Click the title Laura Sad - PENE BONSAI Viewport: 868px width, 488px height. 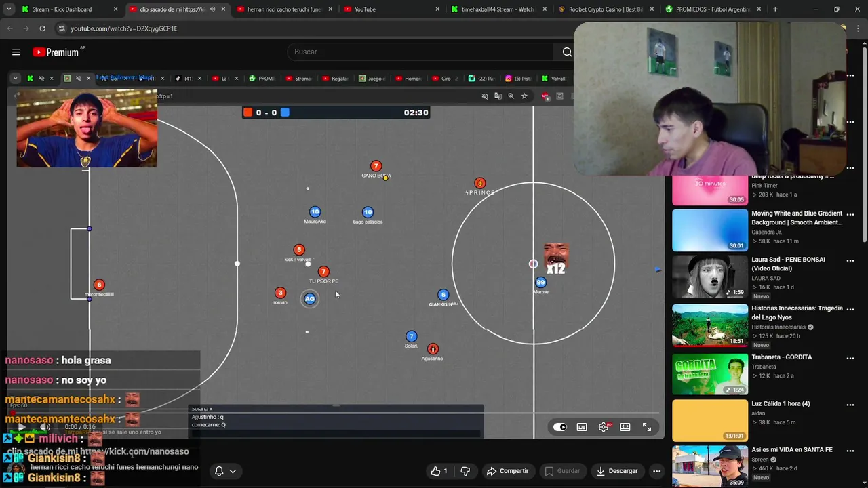point(788,264)
